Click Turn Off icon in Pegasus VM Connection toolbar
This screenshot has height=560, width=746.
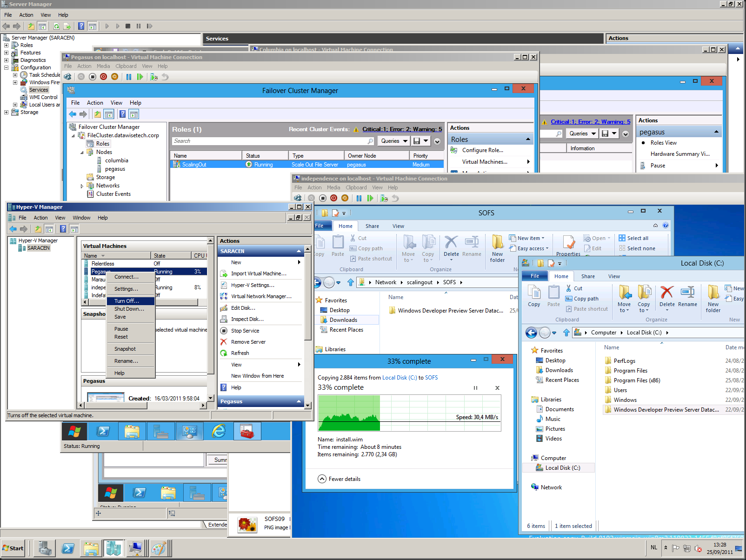pyautogui.click(x=93, y=77)
